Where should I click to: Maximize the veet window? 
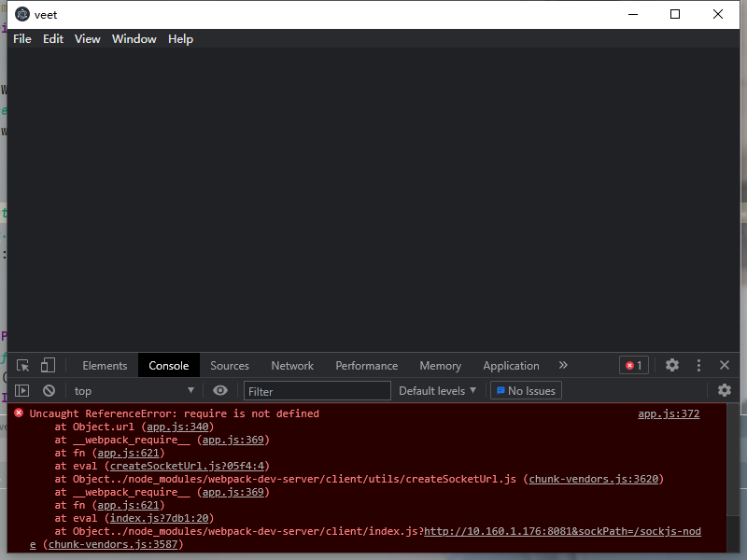pos(675,14)
